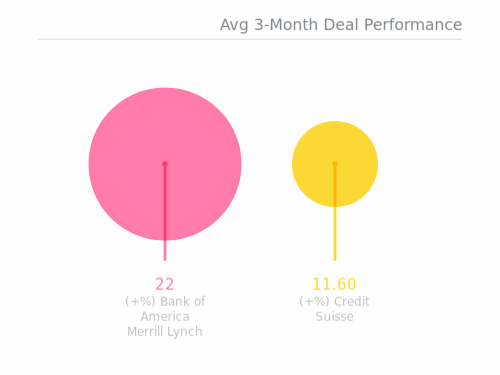Click the word America in the label
Viewport: 500px width, 375px height.
click(x=165, y=316)
